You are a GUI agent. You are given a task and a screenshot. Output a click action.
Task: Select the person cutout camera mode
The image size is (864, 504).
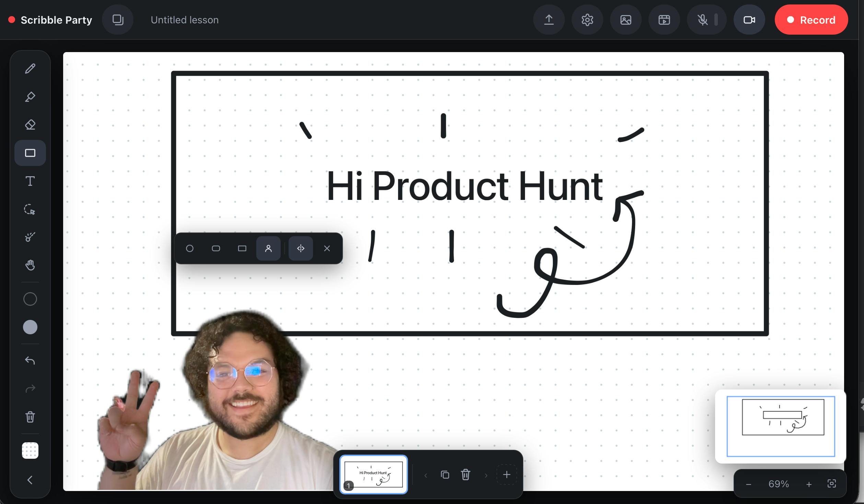(268, 249)
